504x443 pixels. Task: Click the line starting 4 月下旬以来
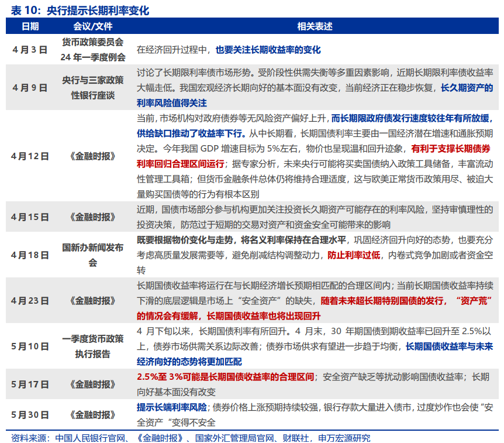point(315,331)
